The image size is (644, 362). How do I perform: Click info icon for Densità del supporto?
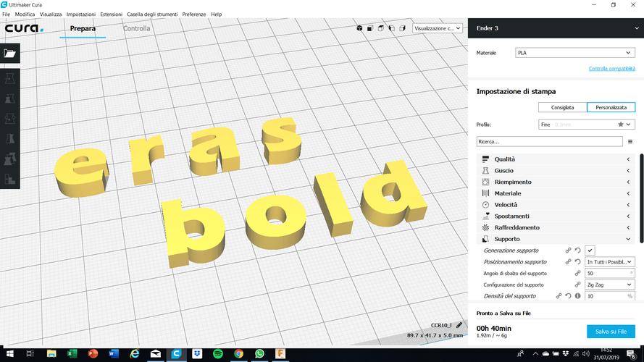click(577, 296)
